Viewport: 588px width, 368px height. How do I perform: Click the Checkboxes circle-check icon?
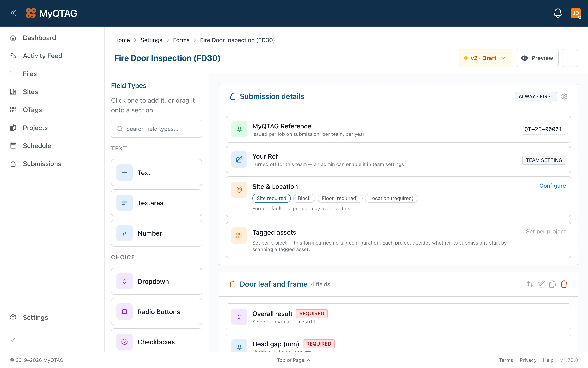(124, 342)
